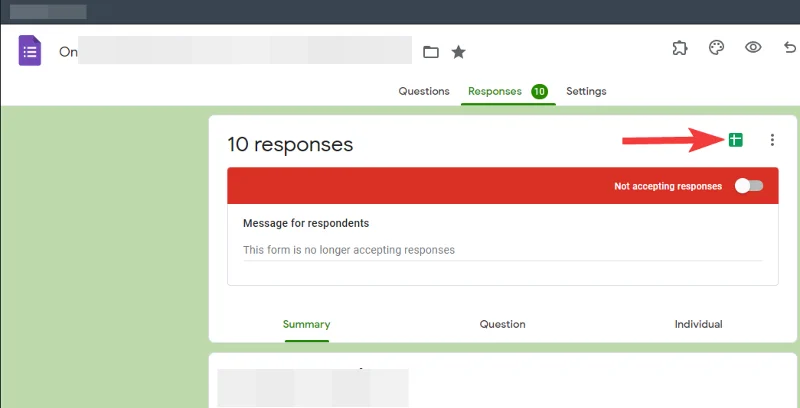Preview the form with the eye icon
The image size is (800, 408).
coord(753,48)
